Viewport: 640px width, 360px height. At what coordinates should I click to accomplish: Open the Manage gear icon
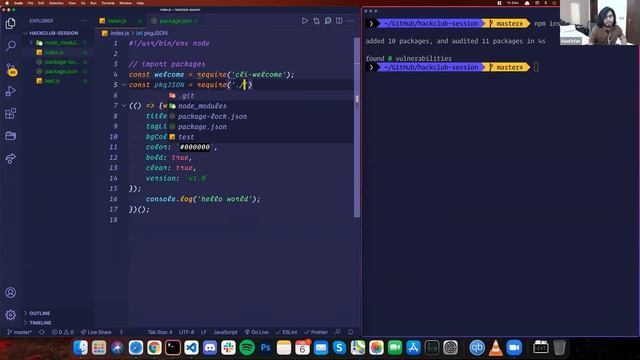point(11,315)
